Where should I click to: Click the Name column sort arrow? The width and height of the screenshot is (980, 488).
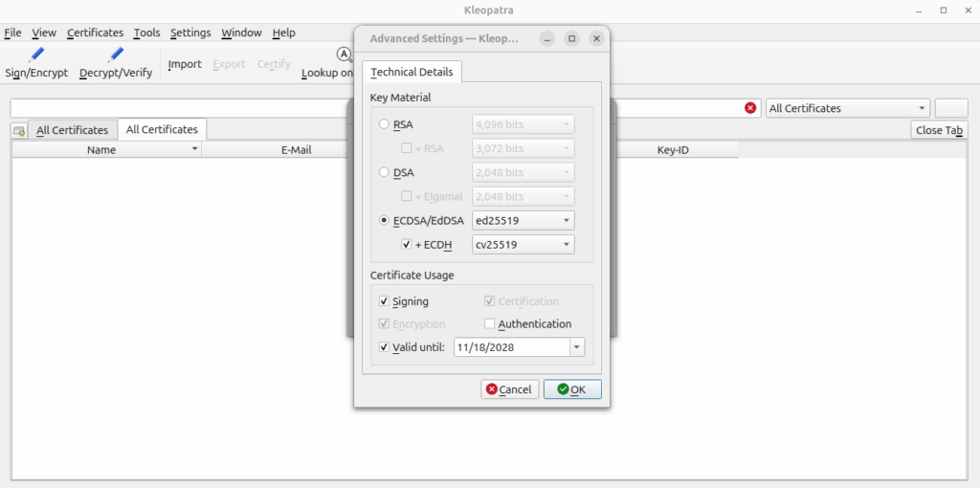pos(195,149)
